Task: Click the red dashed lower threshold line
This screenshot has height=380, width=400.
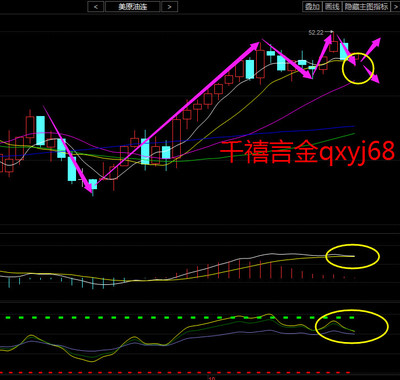Action: 175,372
